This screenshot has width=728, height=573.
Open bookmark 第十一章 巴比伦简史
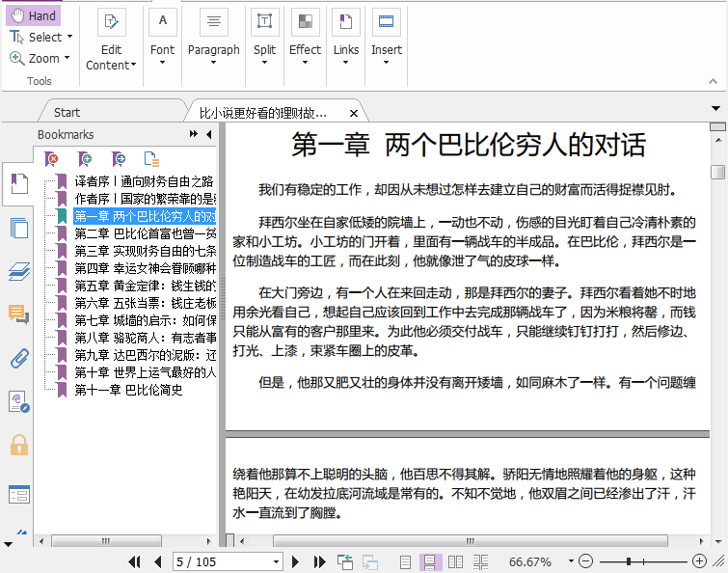[x=127, y=390]
